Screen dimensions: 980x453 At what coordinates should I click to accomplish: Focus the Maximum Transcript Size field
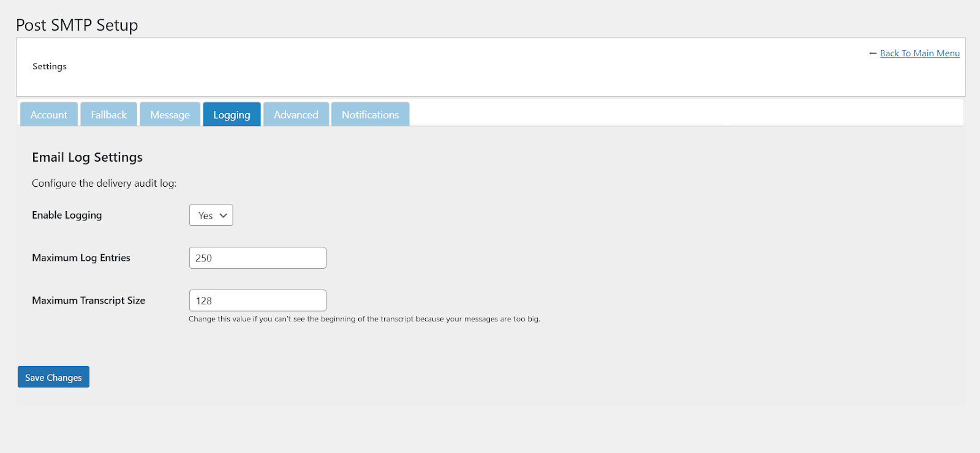[258, 301]
